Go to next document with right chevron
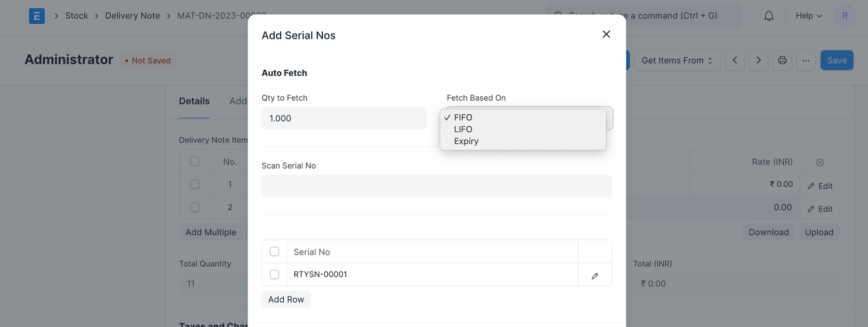This screenshot has width=868, height=327. coord(758,60)
